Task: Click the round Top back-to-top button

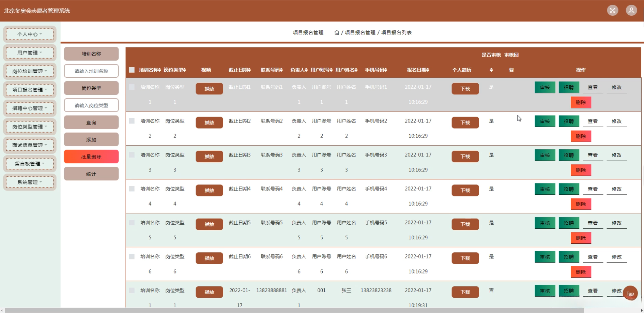Action: (630, 293)
